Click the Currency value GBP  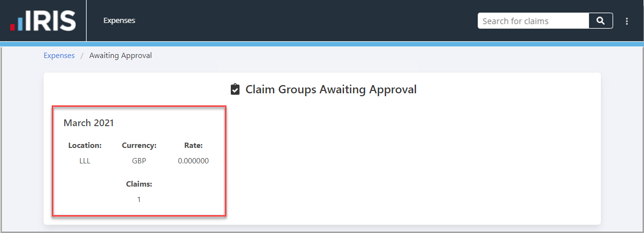click(x=139, y=161)
